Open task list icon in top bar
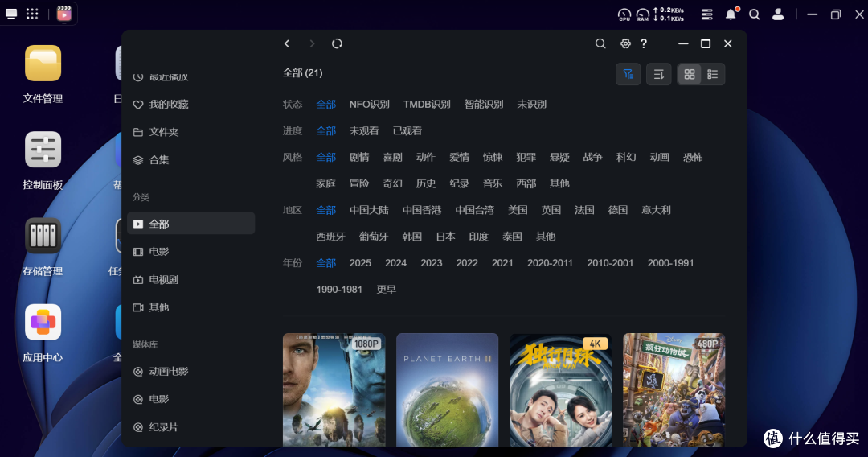The image size is (868, 457). pyautogui.click(x=707, y=14)
